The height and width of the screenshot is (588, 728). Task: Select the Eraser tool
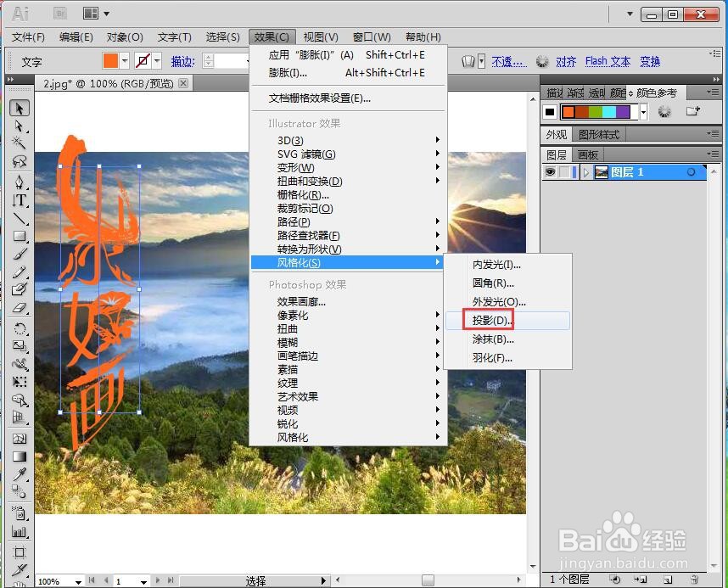(x=19, y=307)
